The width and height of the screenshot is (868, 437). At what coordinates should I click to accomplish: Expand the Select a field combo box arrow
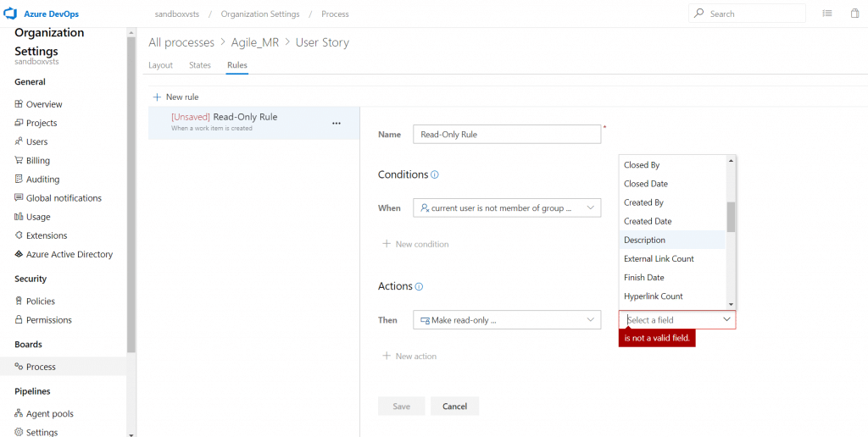[726, 320]
